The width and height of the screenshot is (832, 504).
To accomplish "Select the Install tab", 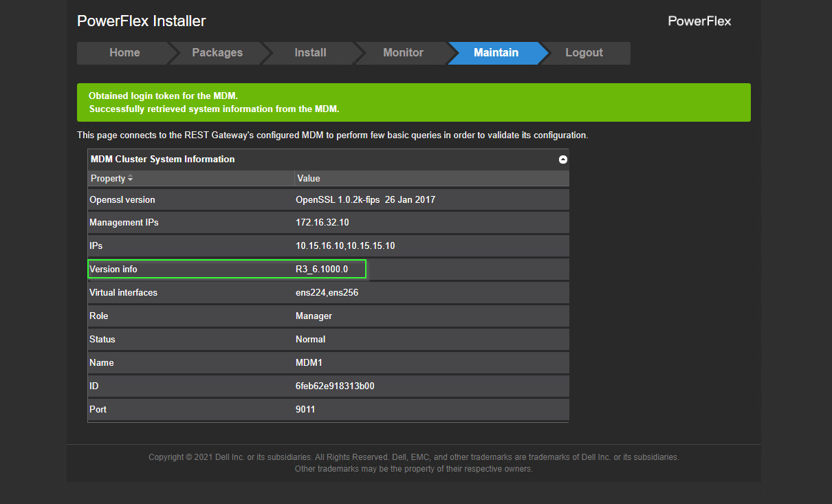I will 310,53.
